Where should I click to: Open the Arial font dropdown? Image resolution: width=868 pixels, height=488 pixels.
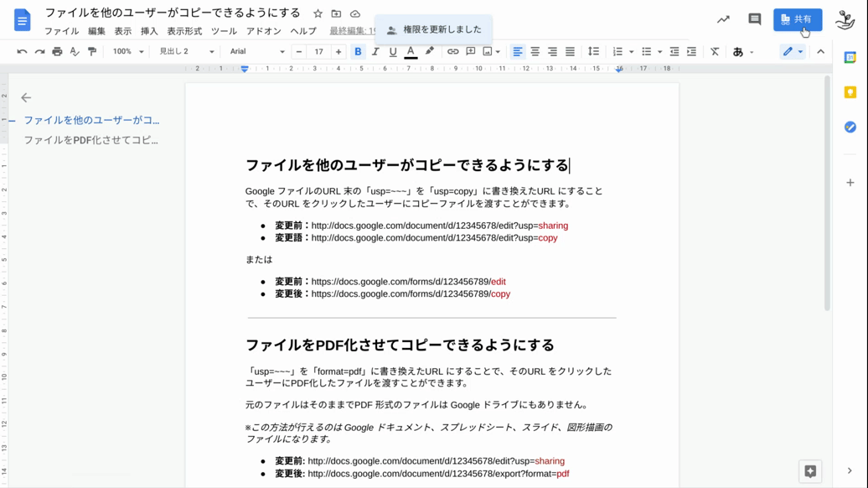coord(257,51)
